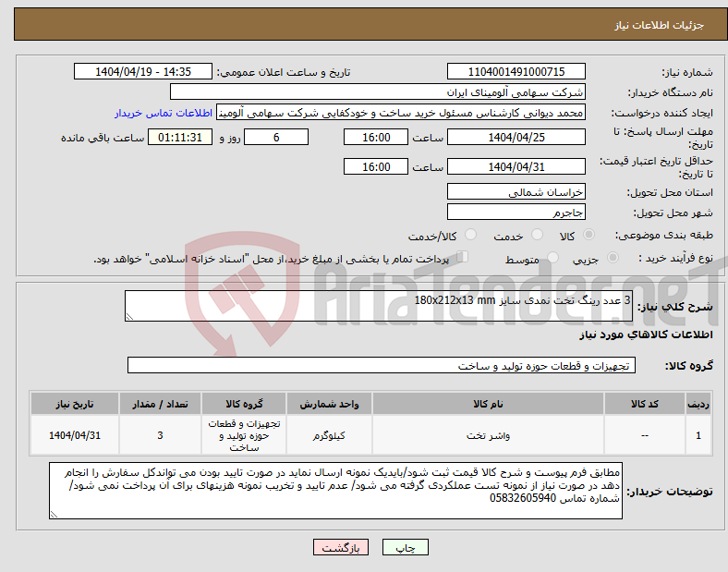Click the واشر تخت item name cell
The image size is (728, 572).
488,435
